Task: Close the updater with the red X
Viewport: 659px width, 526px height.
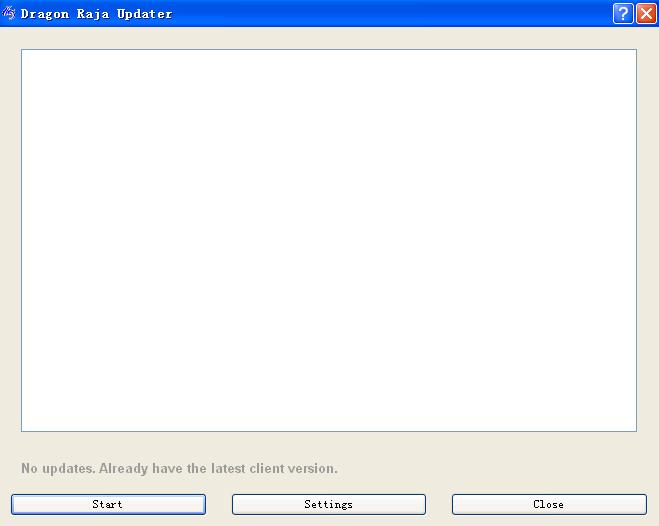Action: click(645, 14)
